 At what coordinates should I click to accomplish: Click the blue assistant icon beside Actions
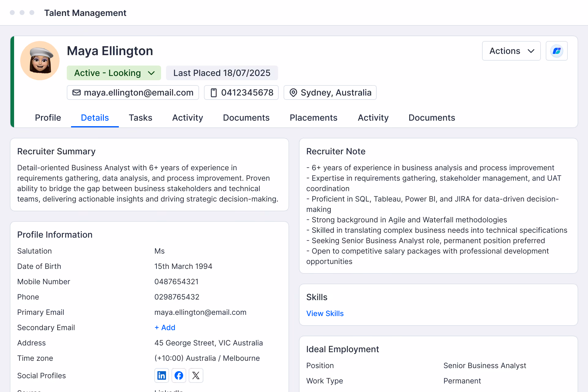557,51
